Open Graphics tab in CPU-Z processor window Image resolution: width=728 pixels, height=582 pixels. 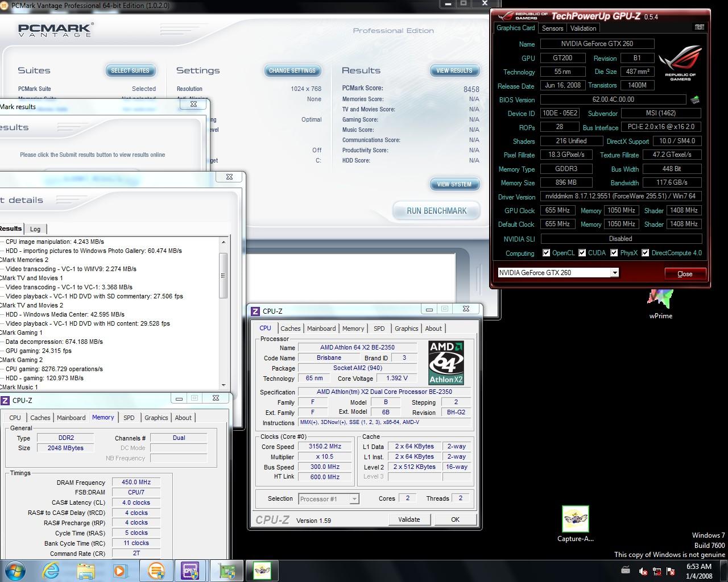point(406,329)
